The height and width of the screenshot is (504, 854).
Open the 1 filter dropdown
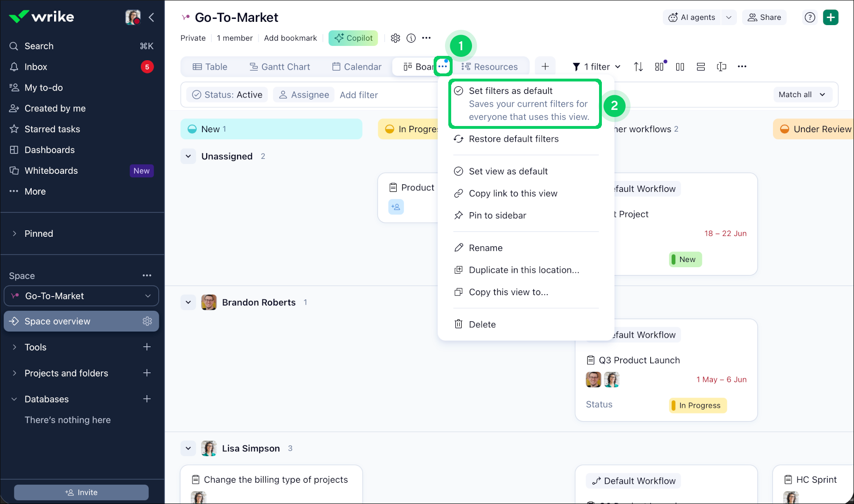[596, 67]
